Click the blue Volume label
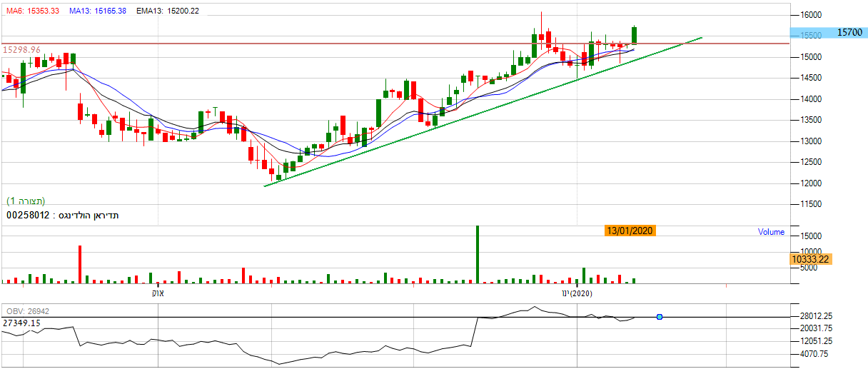Screen dimensions: 868x374 (771, 232)
